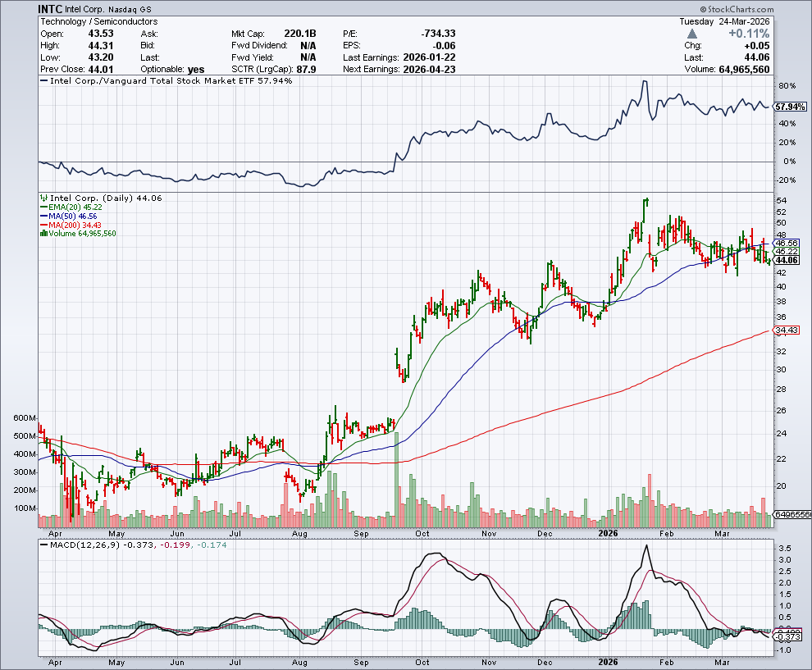Click the 57.94% relative strength value tag

coord(790,107)
